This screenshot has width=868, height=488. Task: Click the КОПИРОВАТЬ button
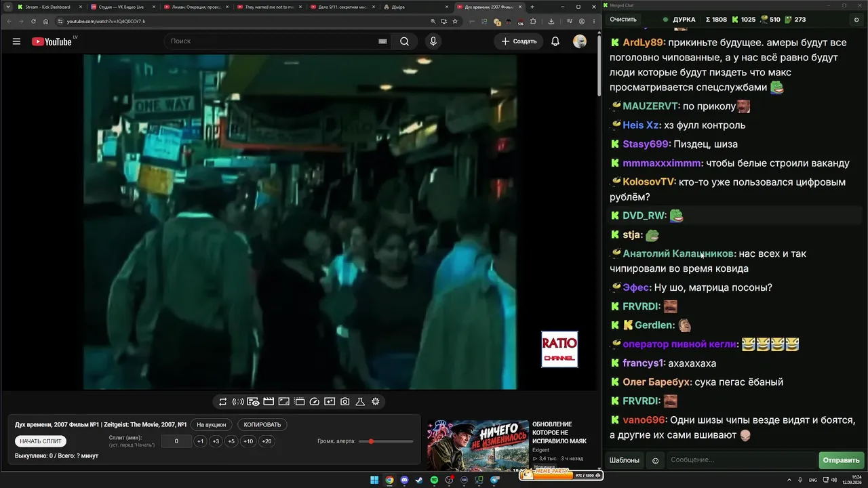[262, 425]
